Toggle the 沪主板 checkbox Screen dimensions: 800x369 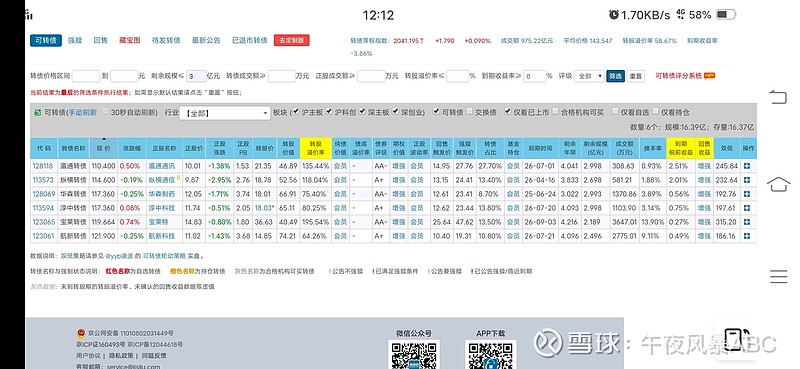[295, 112]
